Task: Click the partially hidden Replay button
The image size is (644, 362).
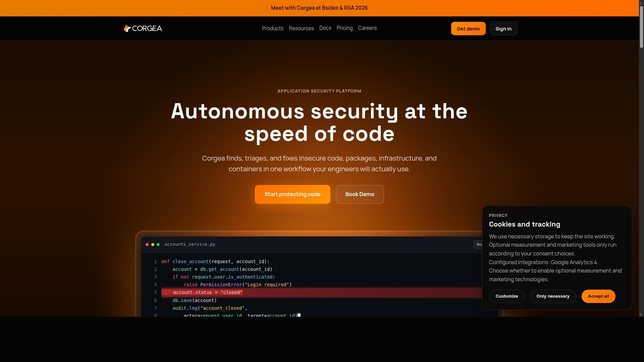Action: point(478,245)
